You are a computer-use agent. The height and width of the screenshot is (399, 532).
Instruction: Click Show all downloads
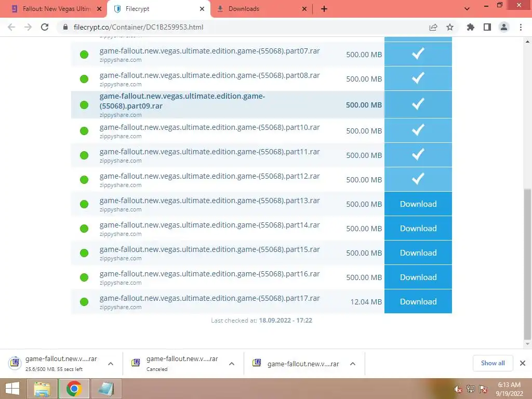[493, 363]
